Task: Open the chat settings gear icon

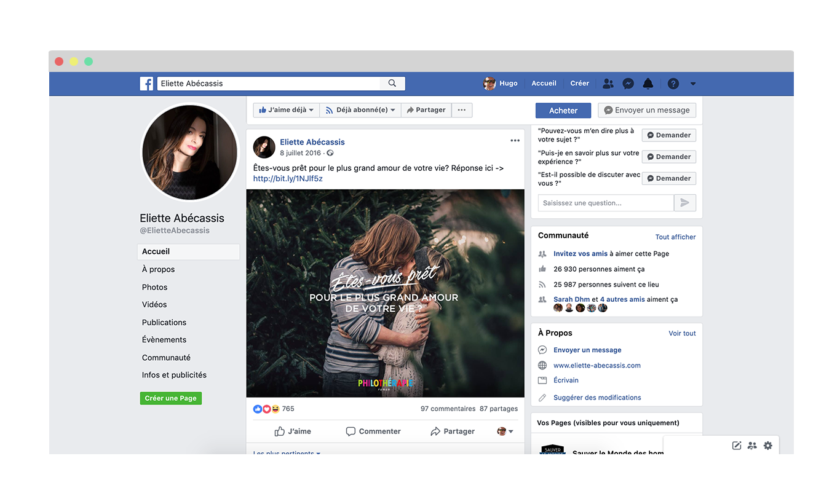Action: pos(768,446)
